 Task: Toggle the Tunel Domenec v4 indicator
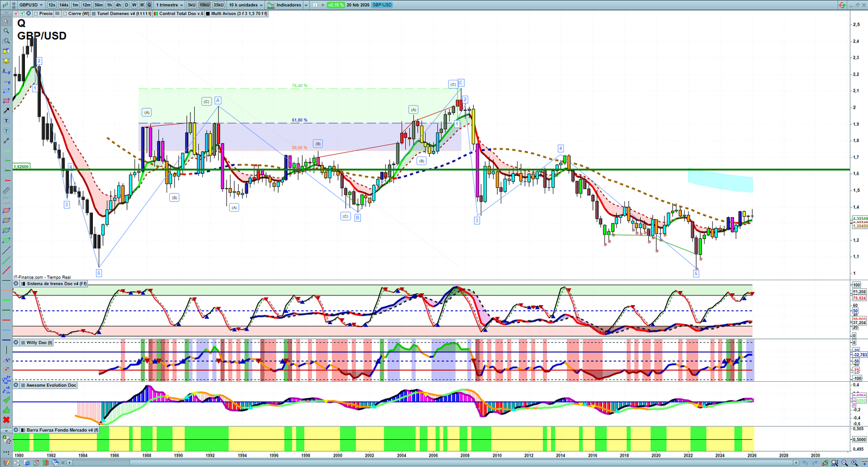click(94, 14)
